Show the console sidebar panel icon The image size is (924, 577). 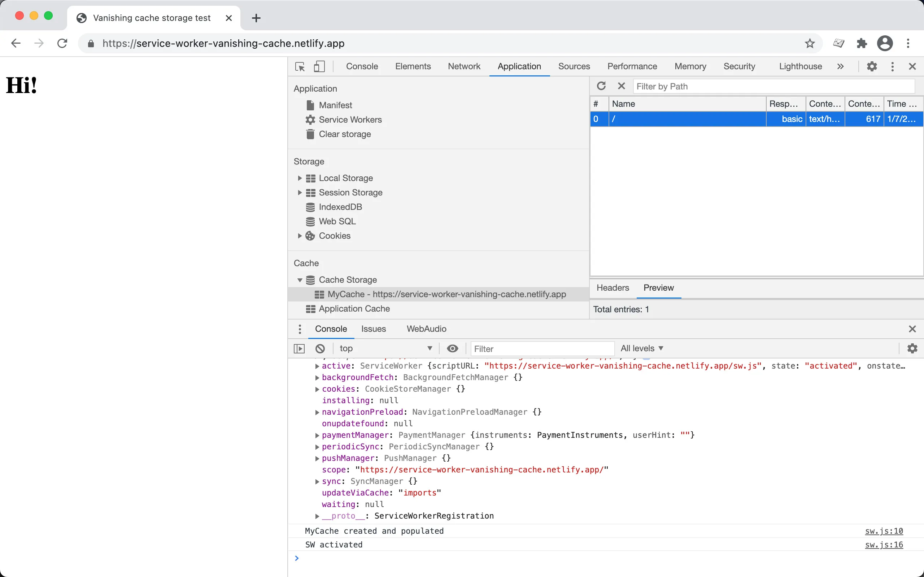coord(299,348)
